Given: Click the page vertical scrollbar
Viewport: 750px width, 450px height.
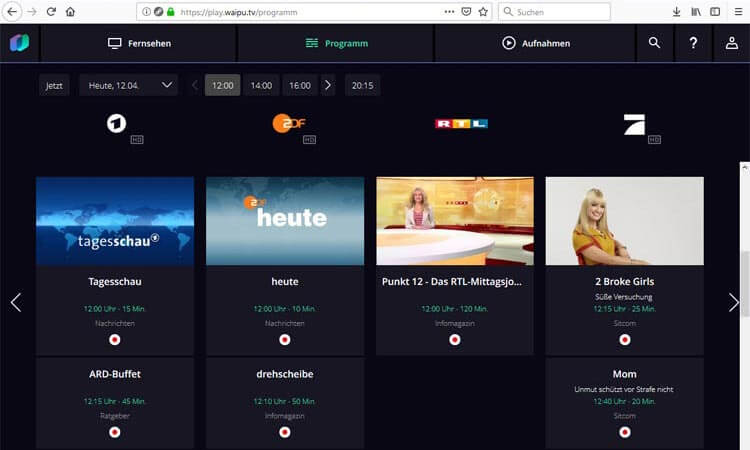Looking at the screenshot, I should [x=745, y=284].
